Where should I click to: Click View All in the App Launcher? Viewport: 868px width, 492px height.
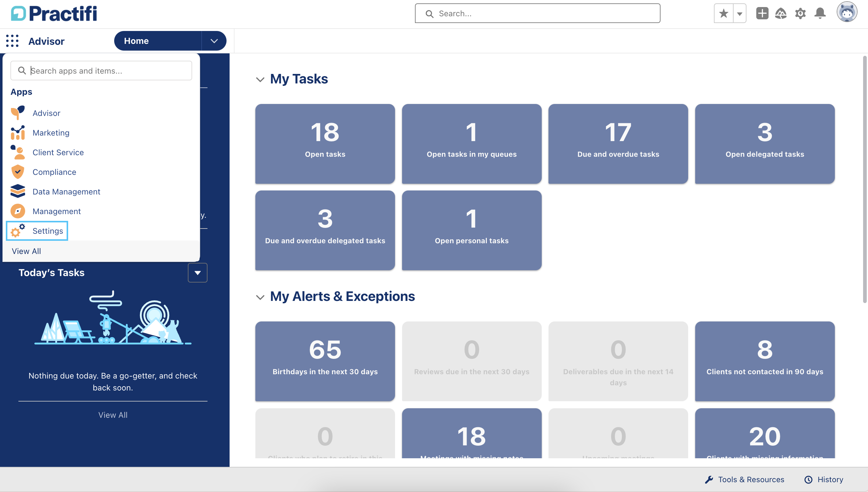click(x=26, y=251)
